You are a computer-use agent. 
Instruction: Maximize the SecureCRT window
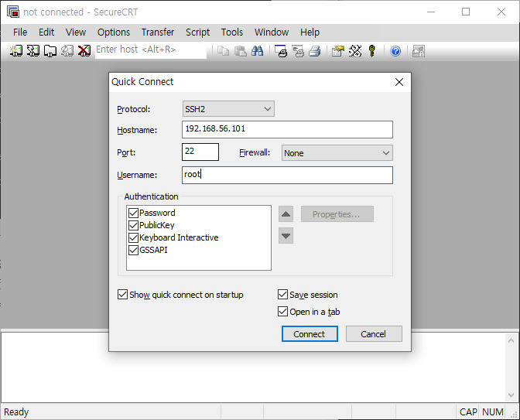(466, 12)
